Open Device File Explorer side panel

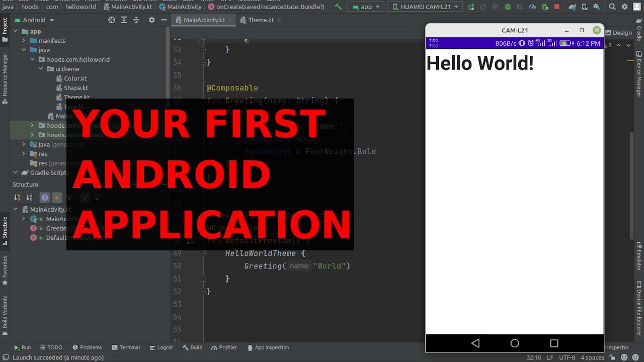point(639,309)
